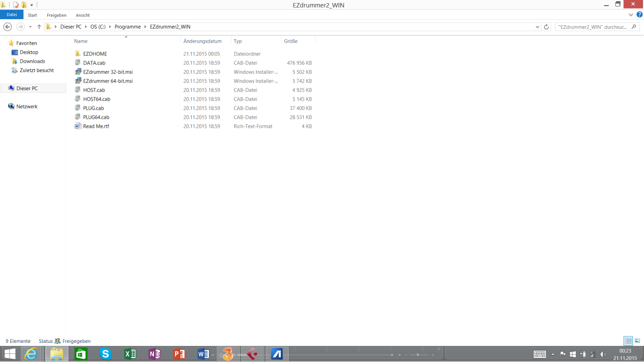Switch to the large icons view button

(x=637, y=341)
